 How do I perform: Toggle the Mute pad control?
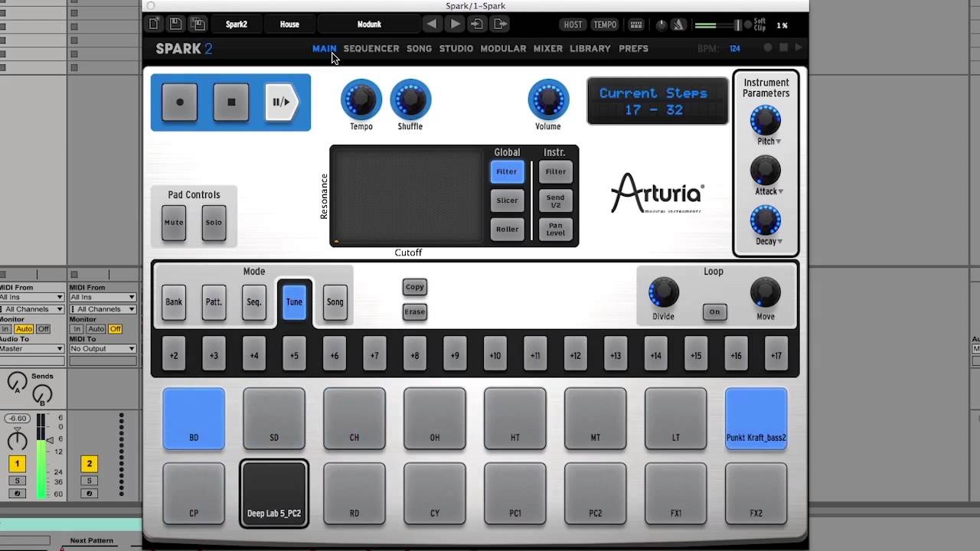pyautogui.click(x=174, y=223)
